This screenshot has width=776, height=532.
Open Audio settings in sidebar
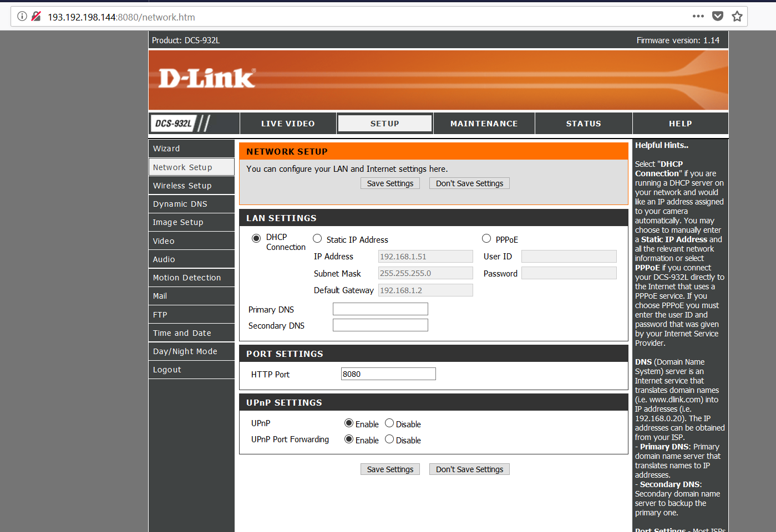pyautogui.click(x=191, y=259)
